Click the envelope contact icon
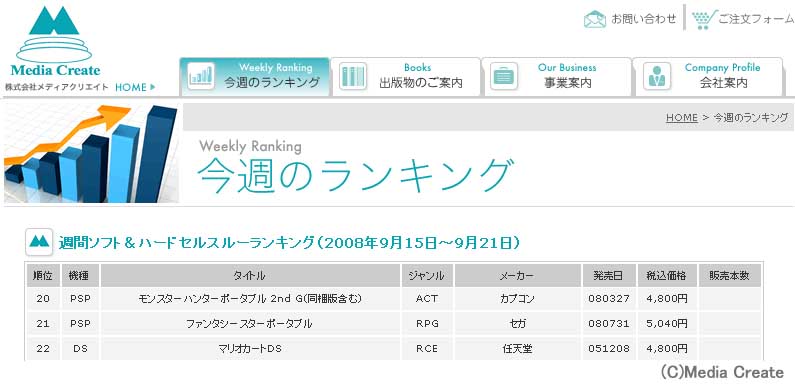Viewport: 795px width, 385px height. 595,19
